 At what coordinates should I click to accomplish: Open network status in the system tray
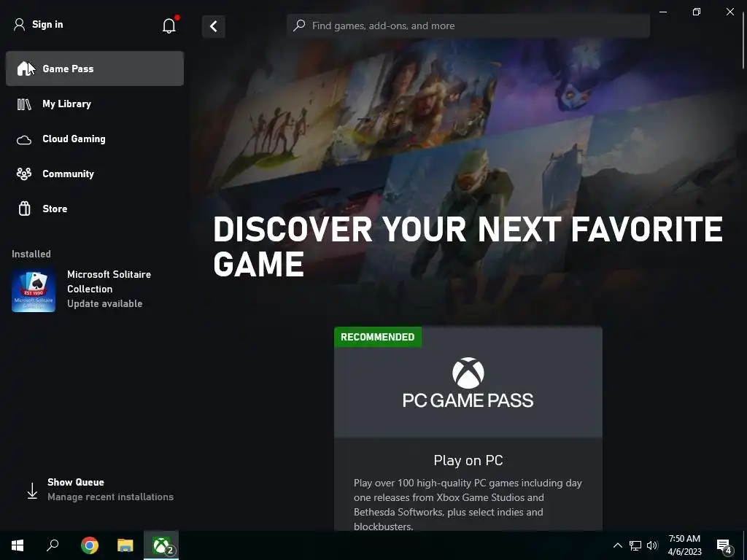click(x=635, y=545)
